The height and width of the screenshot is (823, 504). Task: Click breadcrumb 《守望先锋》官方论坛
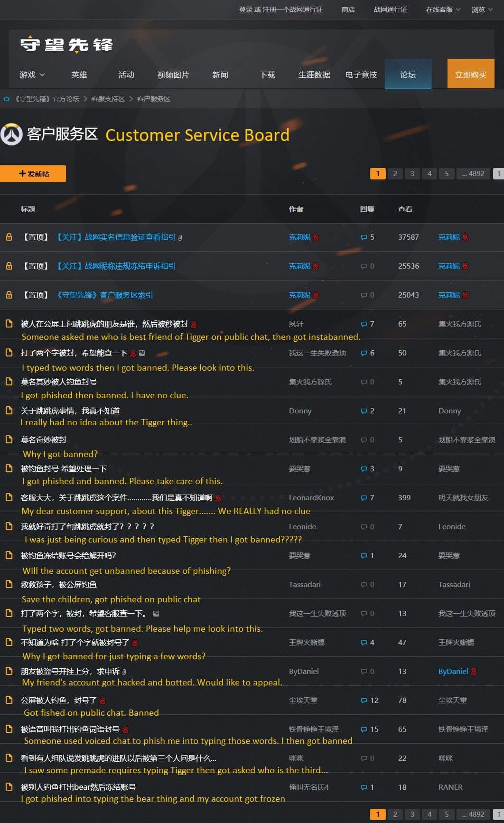click(47, 99)
